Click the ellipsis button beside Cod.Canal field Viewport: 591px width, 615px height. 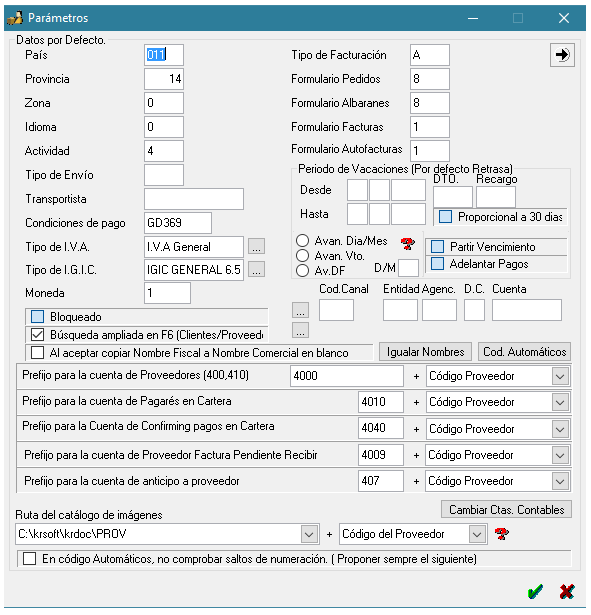click(300, 310)
